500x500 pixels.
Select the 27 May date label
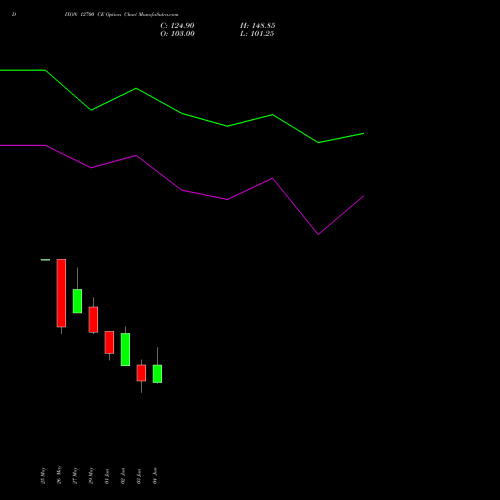75,475
